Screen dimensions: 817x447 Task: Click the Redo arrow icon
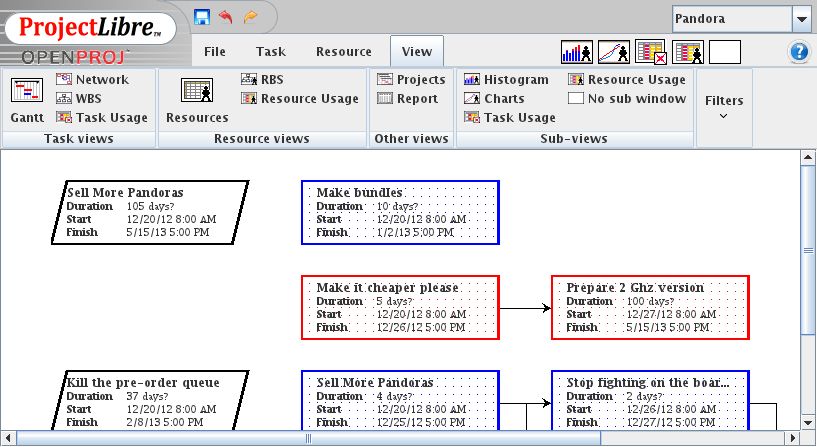(x=249, y=17)
